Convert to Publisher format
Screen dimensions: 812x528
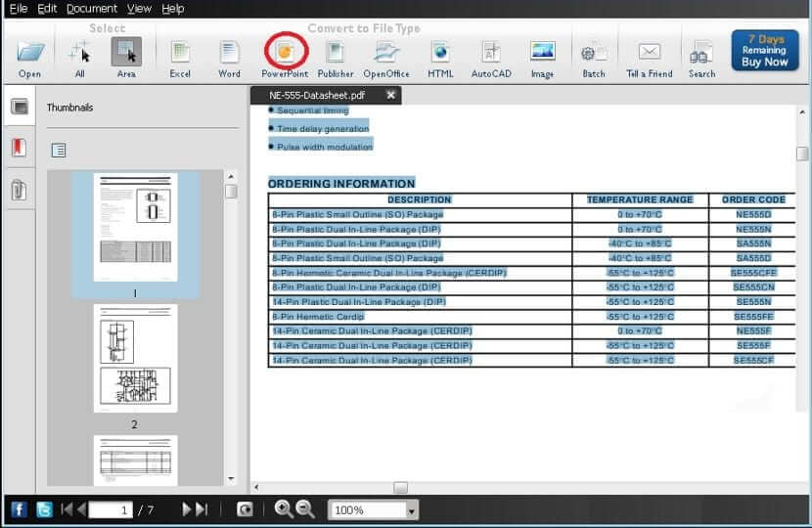coord(336,59)
